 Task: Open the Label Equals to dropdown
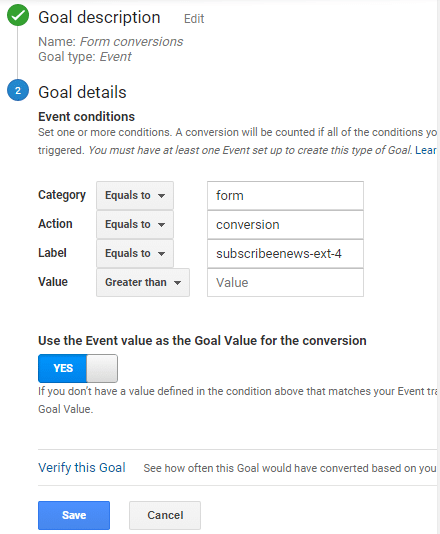coord(135,253)
